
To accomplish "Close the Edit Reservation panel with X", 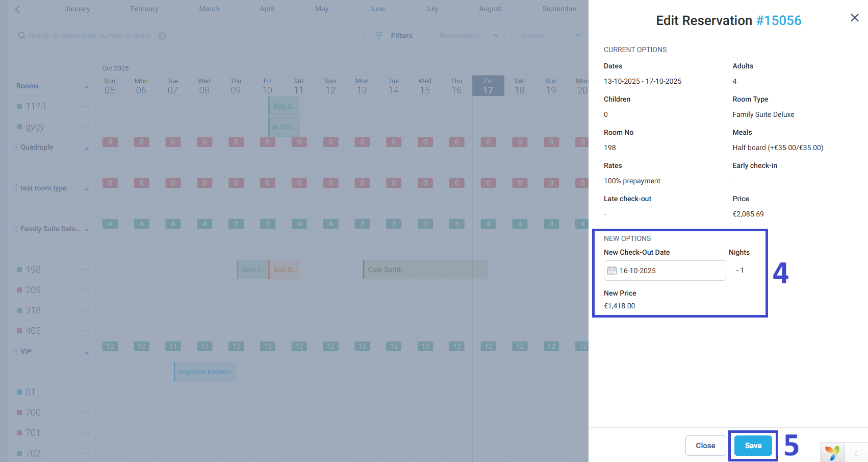I will (855, 18).
